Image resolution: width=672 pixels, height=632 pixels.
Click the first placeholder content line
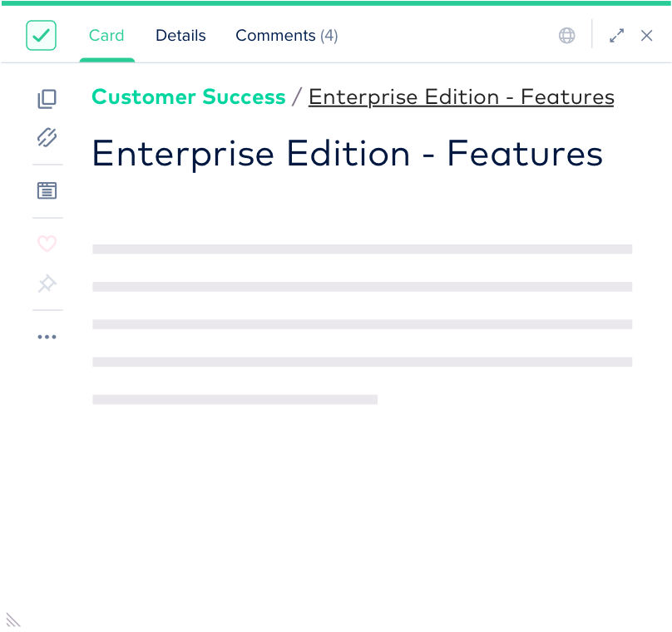click(x=362, y=249)
